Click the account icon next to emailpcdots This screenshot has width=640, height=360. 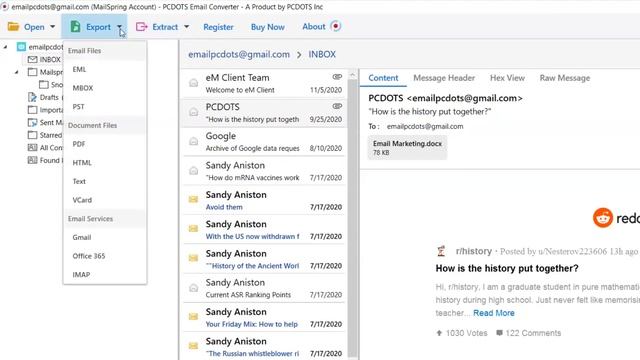21,47
